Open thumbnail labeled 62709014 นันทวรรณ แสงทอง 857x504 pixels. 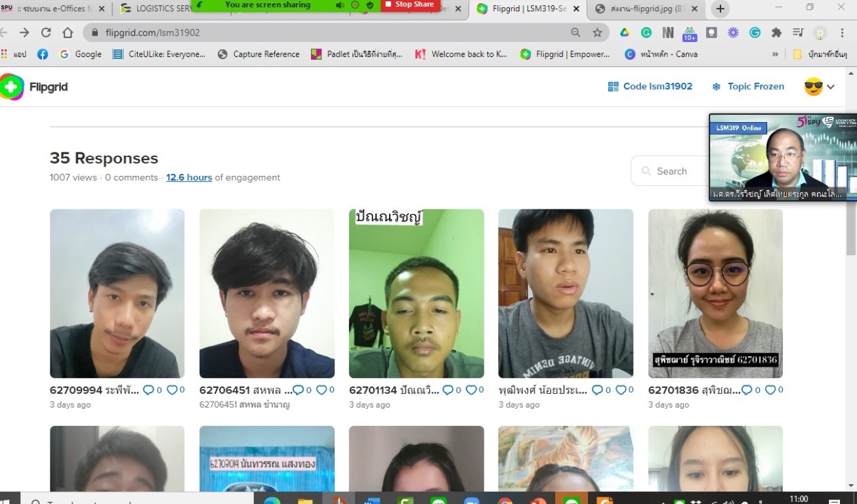click(267, 459)
